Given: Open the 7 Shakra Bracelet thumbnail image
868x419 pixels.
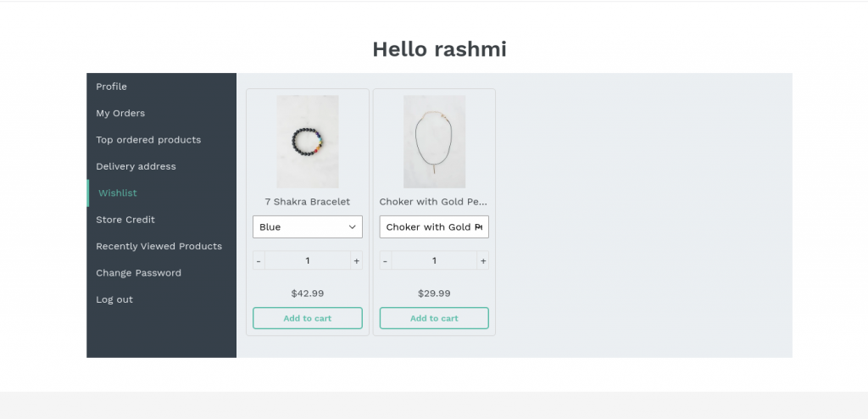Looking at the screenshot, I should coord(308,142).
